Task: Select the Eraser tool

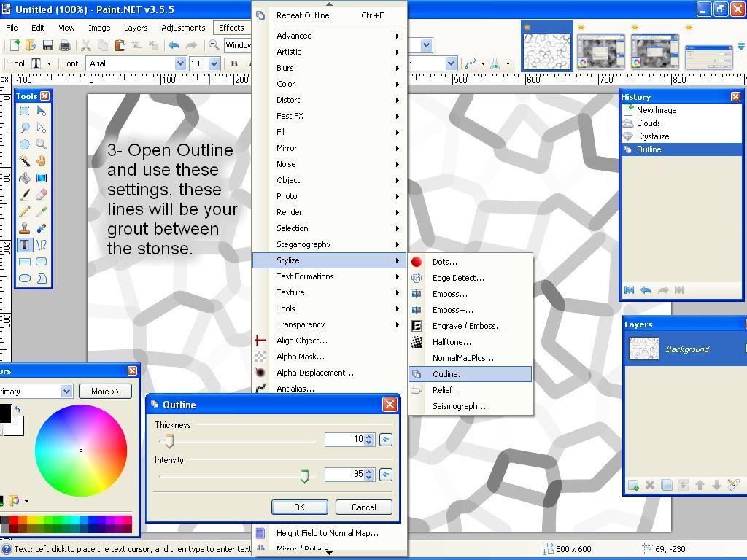Action: pyautogui.click(x=42, y=195)
